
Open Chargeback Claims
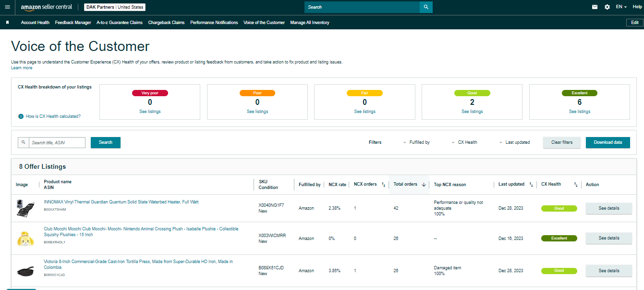pos(166,23)
